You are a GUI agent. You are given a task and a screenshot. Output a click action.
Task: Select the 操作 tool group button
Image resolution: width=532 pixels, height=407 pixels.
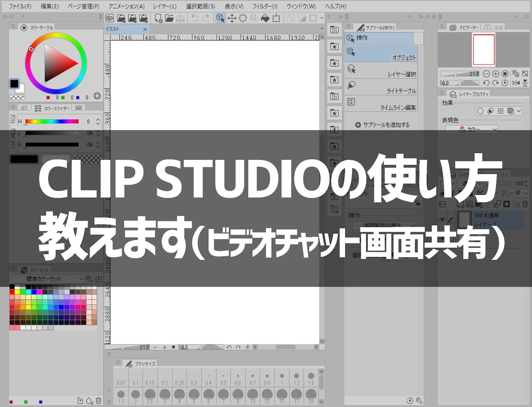click(379, 38)
